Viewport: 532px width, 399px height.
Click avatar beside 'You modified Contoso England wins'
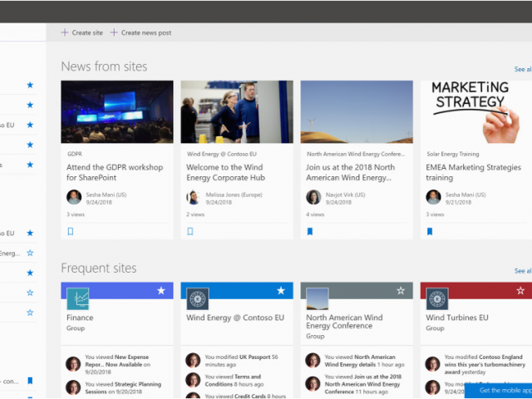(432, 364)
